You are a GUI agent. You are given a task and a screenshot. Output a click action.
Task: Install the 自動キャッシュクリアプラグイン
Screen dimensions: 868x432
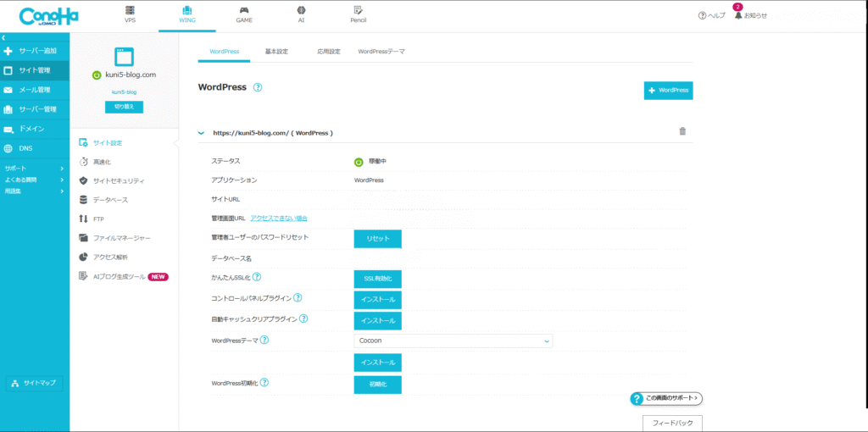tap(377, 321)
